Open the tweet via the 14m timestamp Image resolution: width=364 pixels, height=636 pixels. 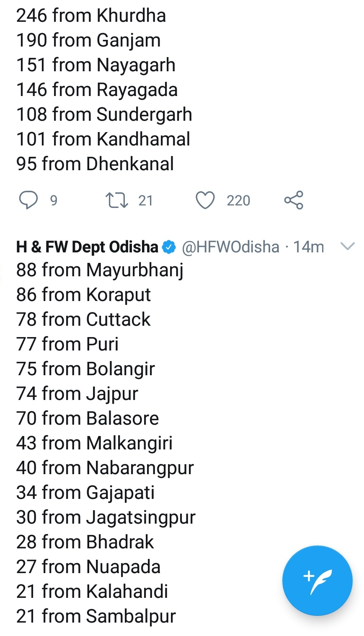pos(308,247)
